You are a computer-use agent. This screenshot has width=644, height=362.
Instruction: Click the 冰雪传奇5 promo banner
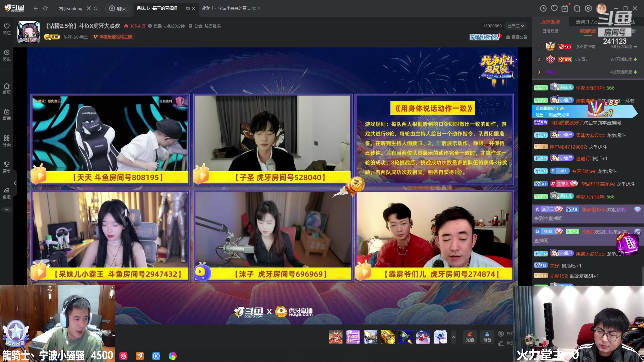coord(485,37)
